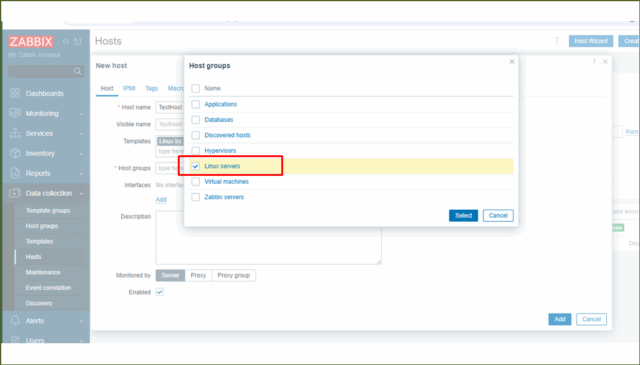This screenshot has height=365, width=640.
Task: Expand the Reports menu chevron
Action: (x=81, y=174)
